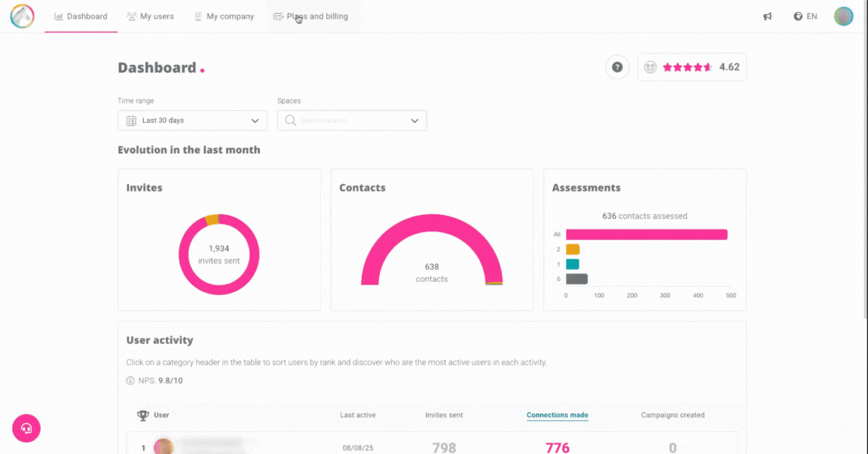The height and width of the screenshot is (454, 868).
Task: Click the 638 contacts label
Action: tap(432, 273)
